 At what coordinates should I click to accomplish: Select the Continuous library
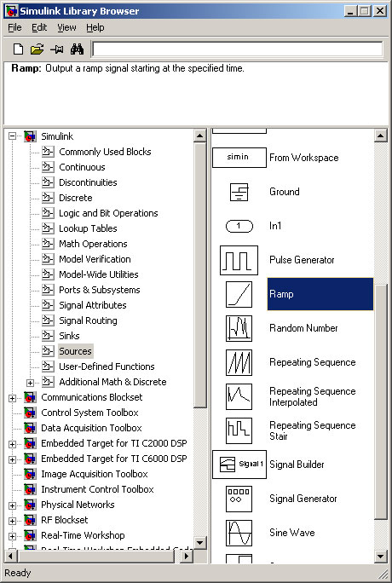[x=82, y=167]
